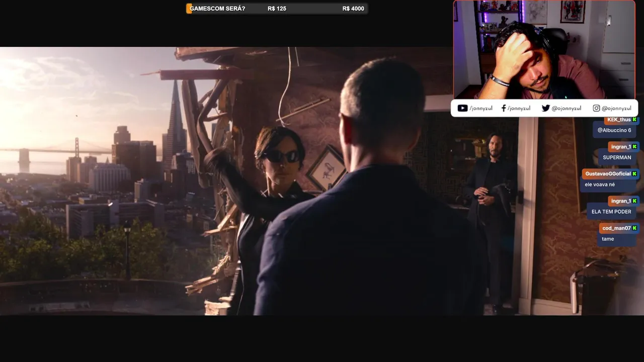The height and width of the screenshot is (362, 644).
Task: Open the /jonnyzul YouTube handle
Action: click(x=480, y=108)
